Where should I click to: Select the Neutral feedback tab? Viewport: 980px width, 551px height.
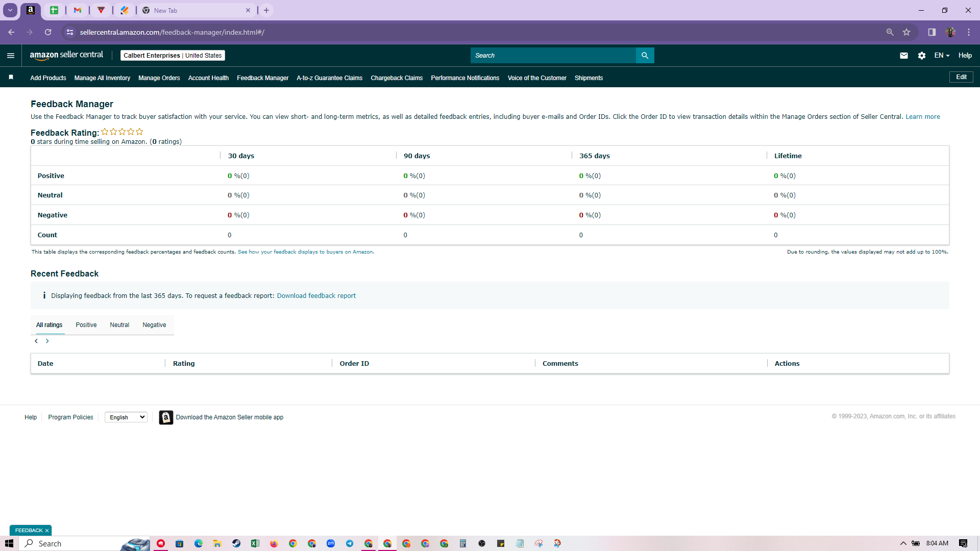coord(119,325)
